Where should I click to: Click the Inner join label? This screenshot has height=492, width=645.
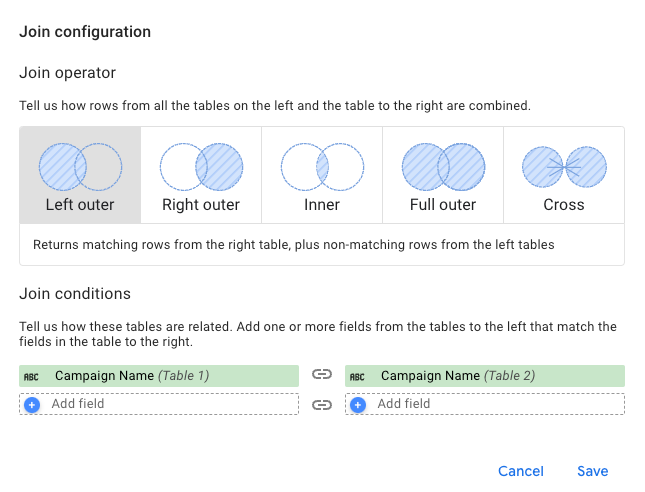322,205
